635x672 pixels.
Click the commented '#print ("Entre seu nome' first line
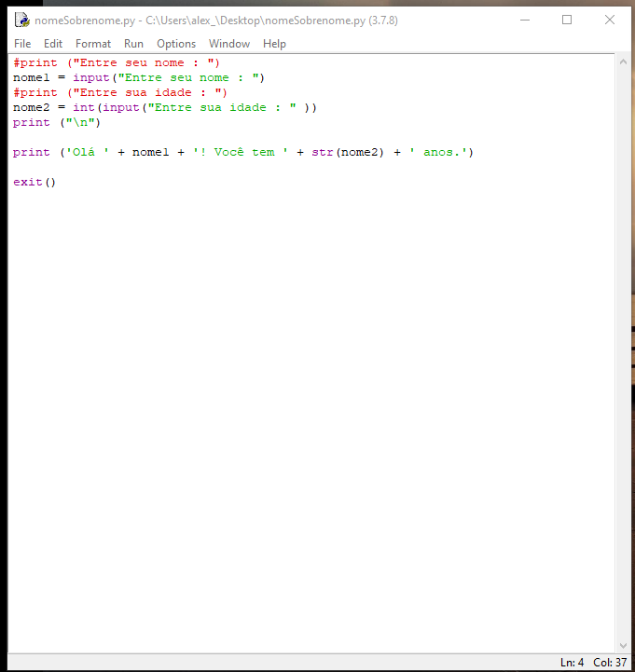[x=117, y=62]
